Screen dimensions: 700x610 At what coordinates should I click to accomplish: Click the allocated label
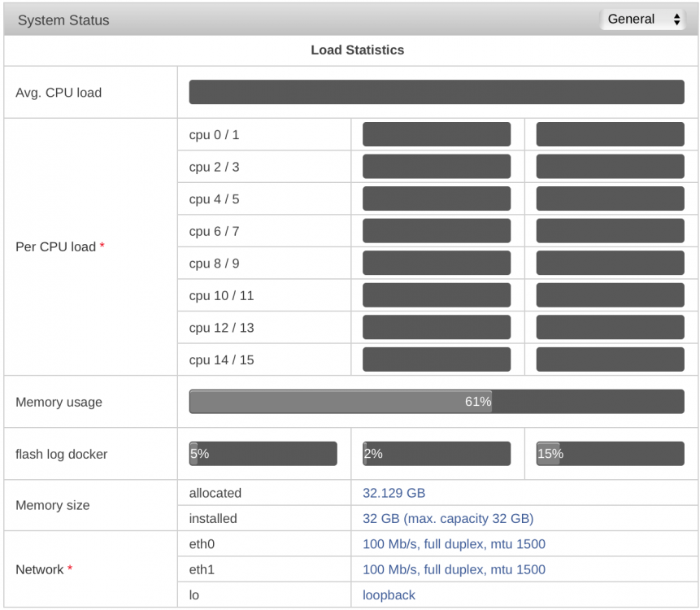(215, 493)
